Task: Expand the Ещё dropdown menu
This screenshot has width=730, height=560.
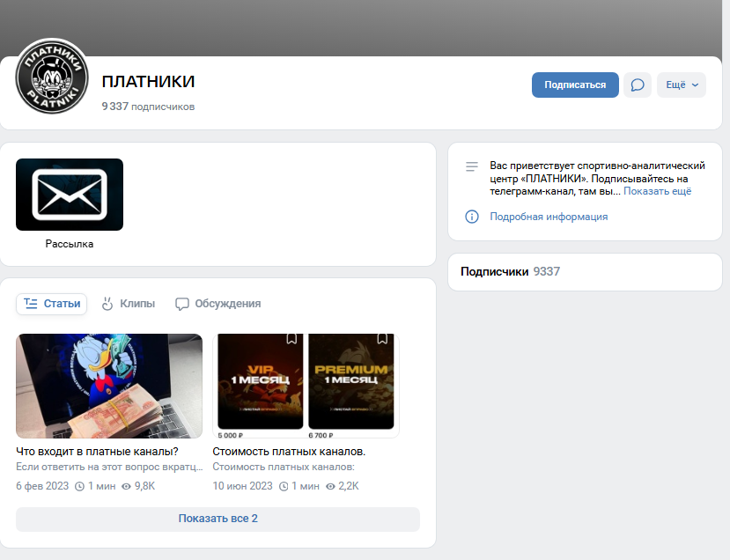Action: pyautogui.click(x=682, y=85)
